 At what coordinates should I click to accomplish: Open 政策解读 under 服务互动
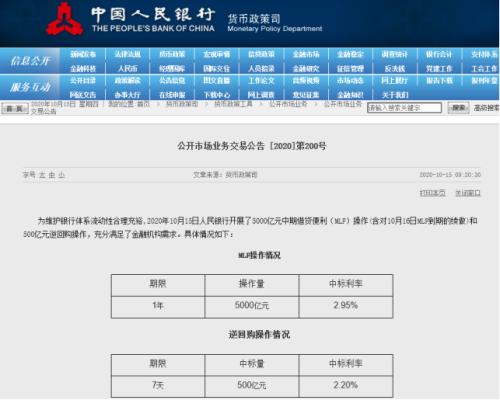pos(128,81)
